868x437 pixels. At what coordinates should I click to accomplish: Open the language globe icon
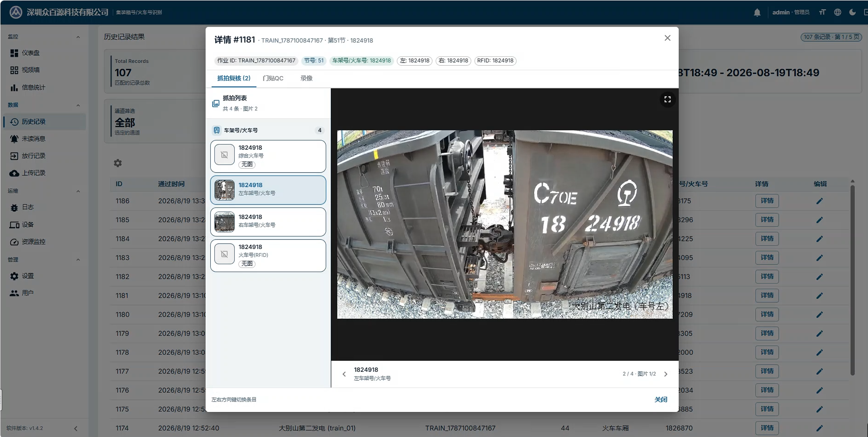(x=837, y=12)
